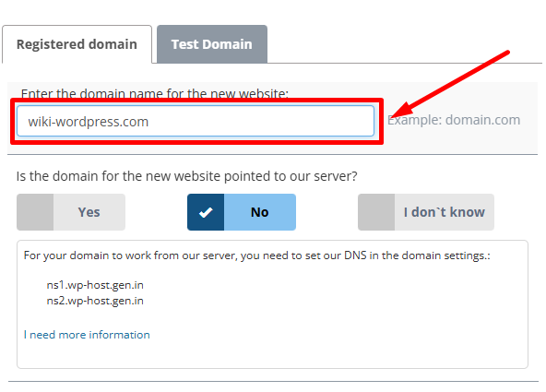Open the I need more information link
Image resolution: width=546 pixels, height=392 pixels.
click(x=87, y=335)
